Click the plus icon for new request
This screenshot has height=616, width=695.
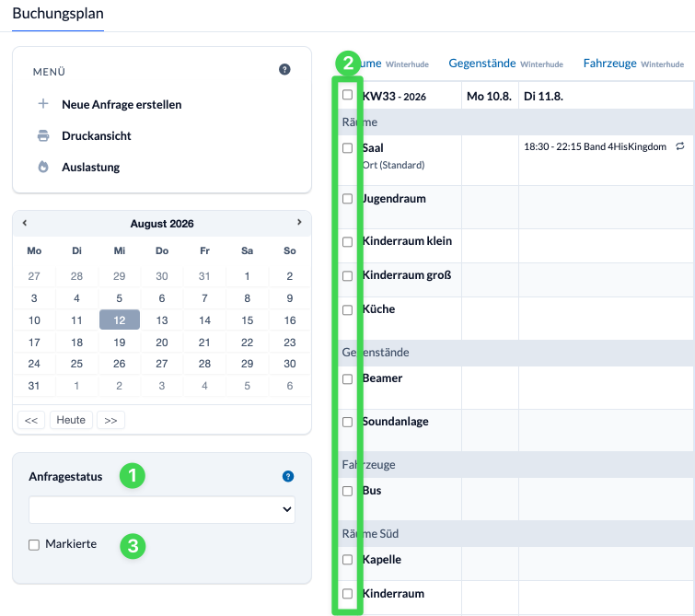pos(43,104)
